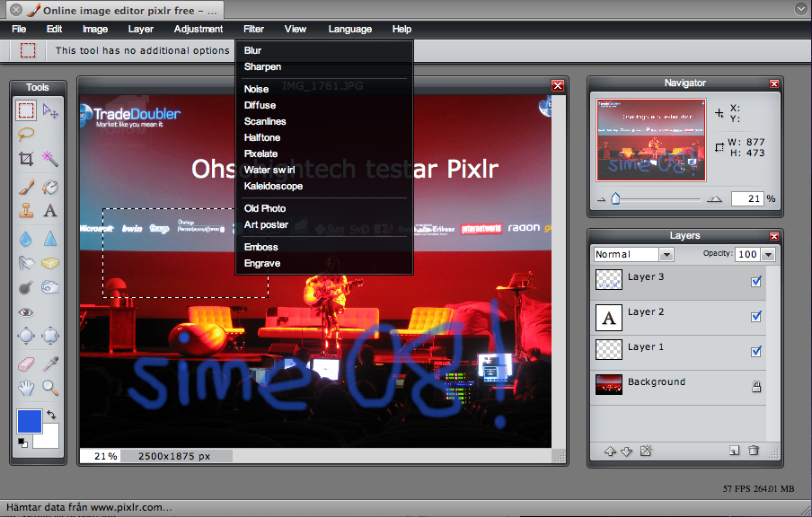Open the Adjustment menu
Image resolution: width=812 pixels, height=517 pixels.
(x=199, y=29)
